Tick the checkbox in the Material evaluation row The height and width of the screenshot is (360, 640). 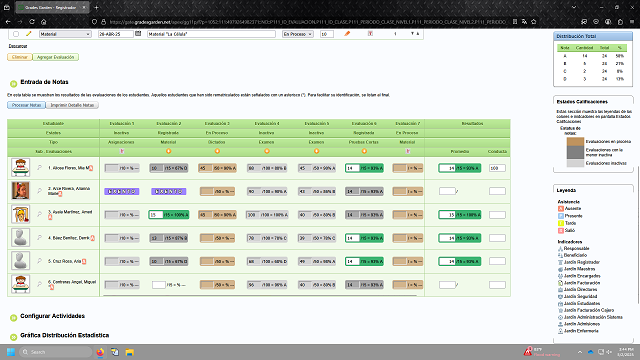[16, 34]
